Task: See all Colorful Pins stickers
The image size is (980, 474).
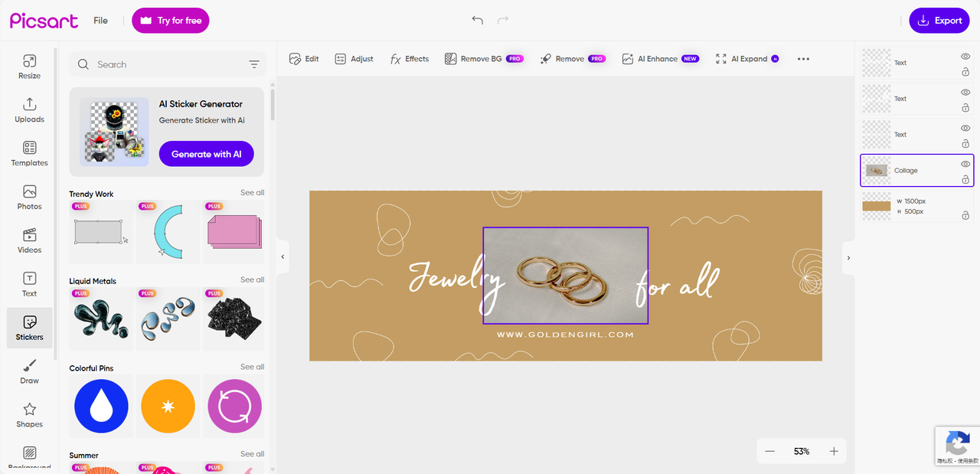Action: click(x=252, y=368)
